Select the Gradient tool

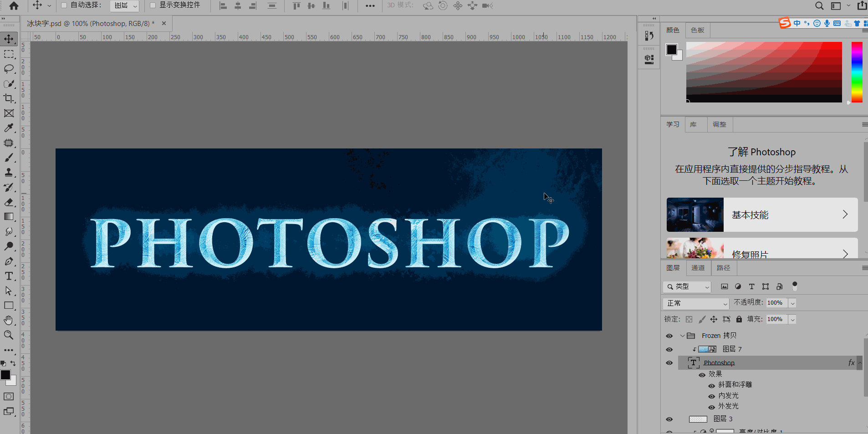pos(9,217)
